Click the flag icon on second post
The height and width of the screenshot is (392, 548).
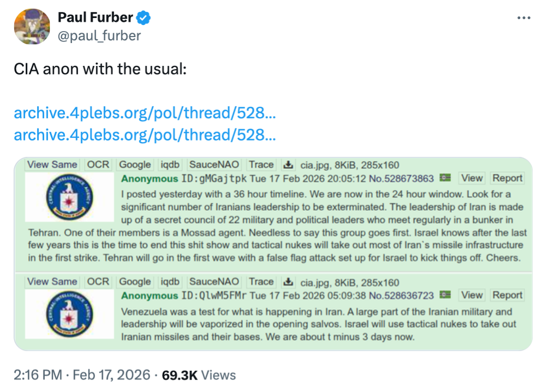(x=445, y=295)
